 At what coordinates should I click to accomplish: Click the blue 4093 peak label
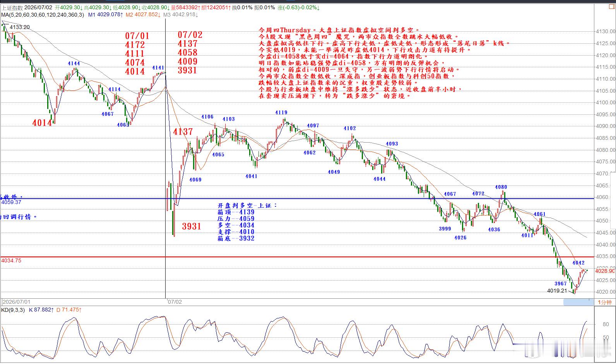point(392,144)
